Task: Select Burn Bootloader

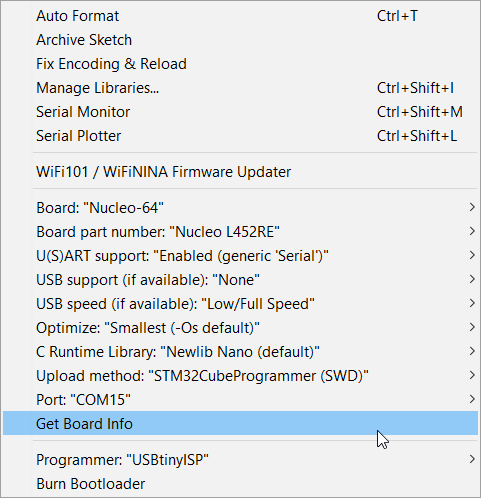Action: pyautogui.click(x=240, y=484)
